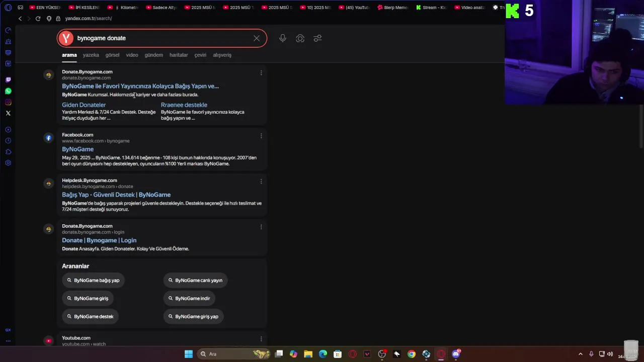Viewport: 644px width, 362px height.
Task: Open extensions cube icon in sidebar
Action: click(x=8, y=152)
